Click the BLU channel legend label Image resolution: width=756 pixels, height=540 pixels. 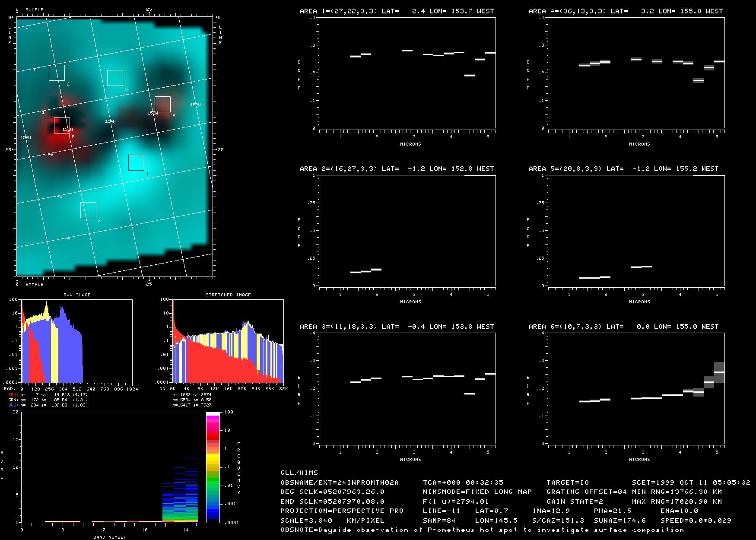[13, 405]
